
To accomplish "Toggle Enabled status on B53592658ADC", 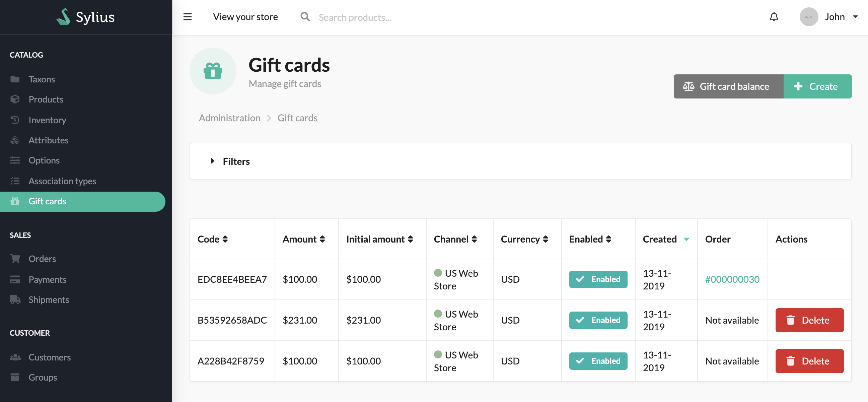I will (598, 320).
